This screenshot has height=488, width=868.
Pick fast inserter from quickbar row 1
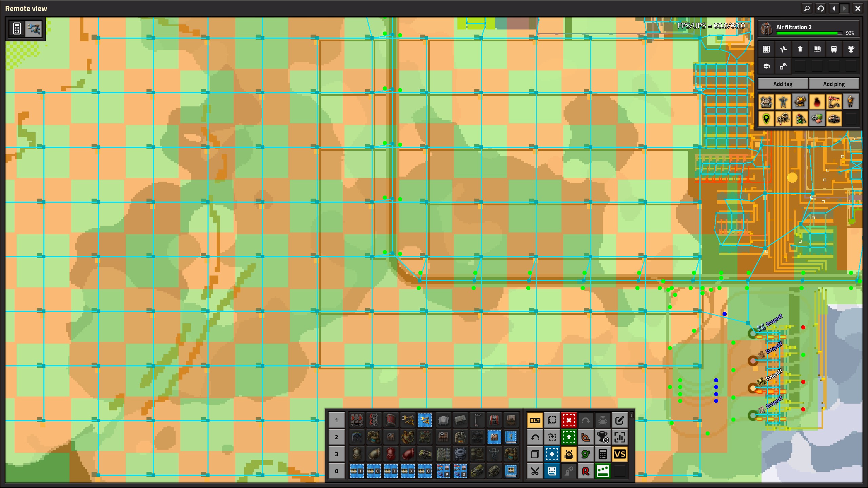(x=425, y=420)
